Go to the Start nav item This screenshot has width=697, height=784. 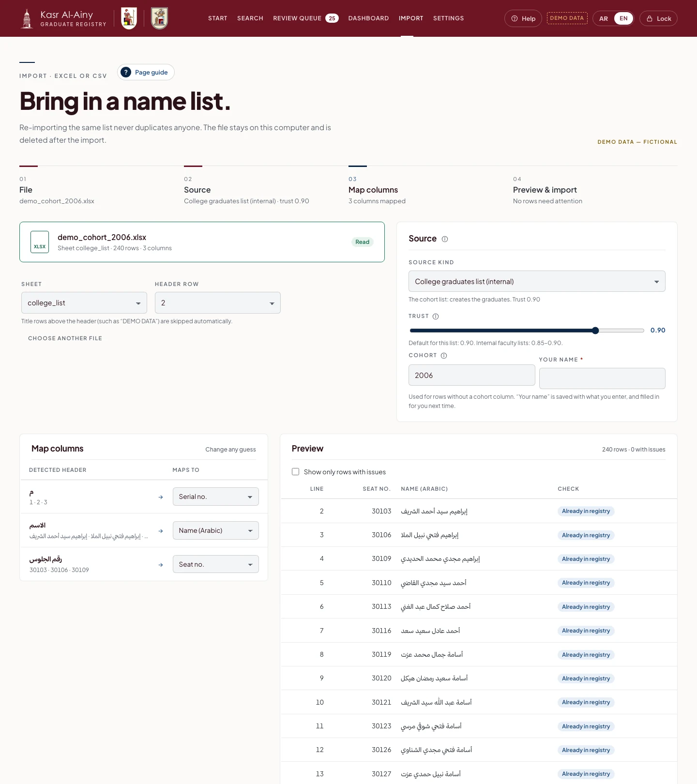[218, 18]
